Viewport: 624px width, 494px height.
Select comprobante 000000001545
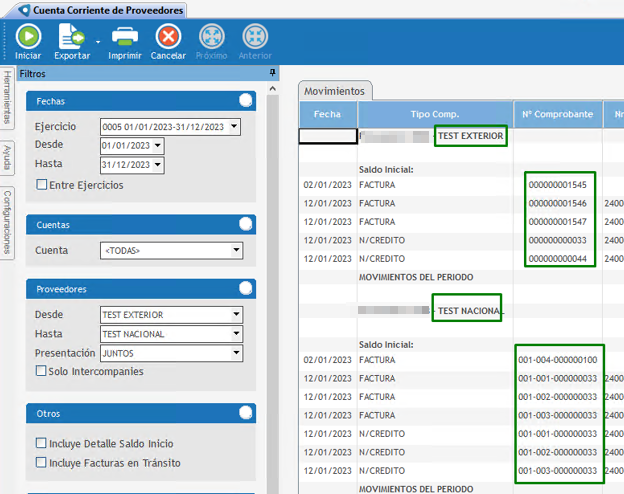click(x=558, y=185)
